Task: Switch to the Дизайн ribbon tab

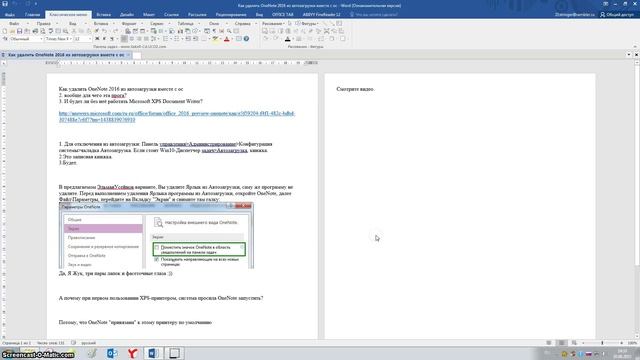Action: pyautogui.click(x=127, y=14)
